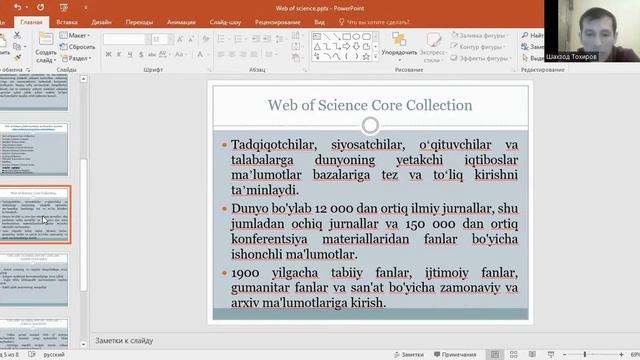Toggle center text alignment
640x360 pixels.
232,54
